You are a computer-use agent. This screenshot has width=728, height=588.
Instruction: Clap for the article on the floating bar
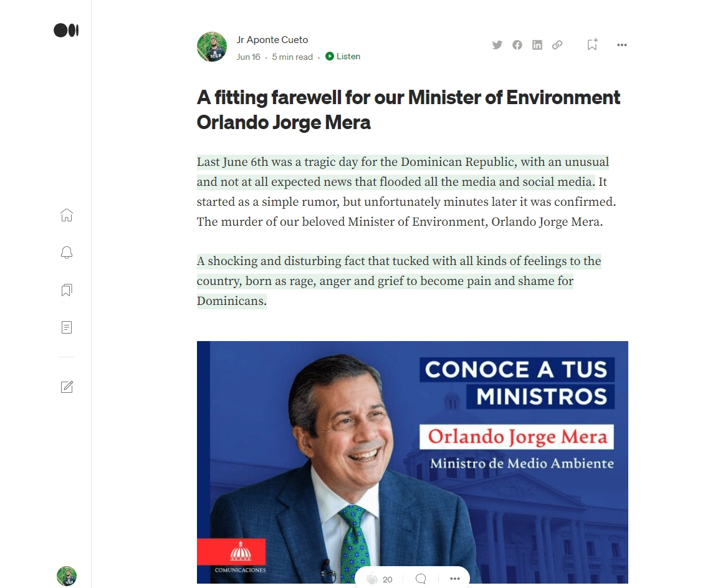[372, 579]
